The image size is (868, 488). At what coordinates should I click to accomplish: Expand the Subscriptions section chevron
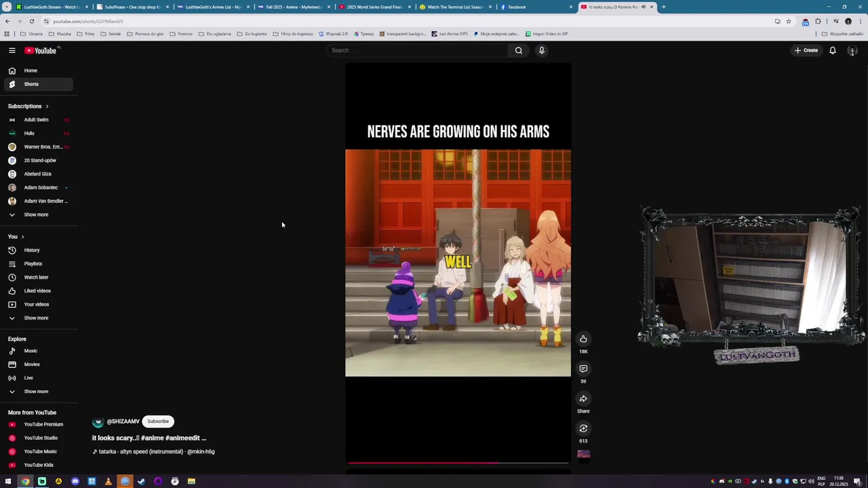(x=47, y=106)
